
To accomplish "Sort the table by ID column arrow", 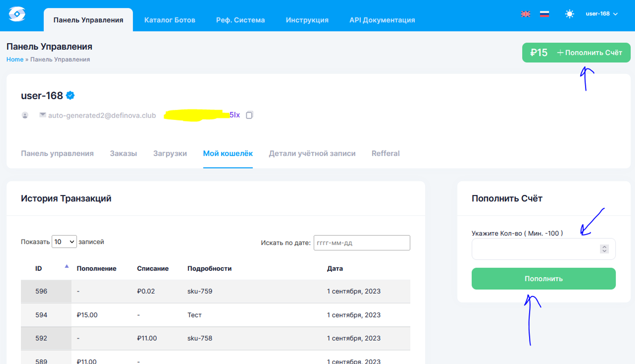I will pos(67,267).
